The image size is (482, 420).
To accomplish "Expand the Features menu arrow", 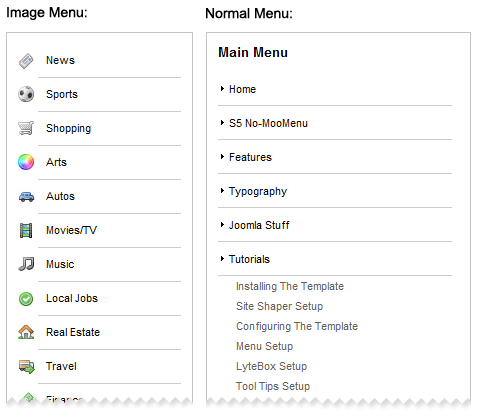I will coord(222,157).
